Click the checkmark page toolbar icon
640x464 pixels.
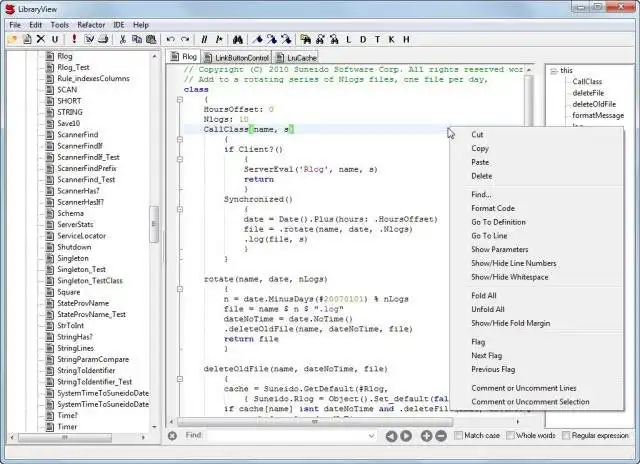click(89, 39)
